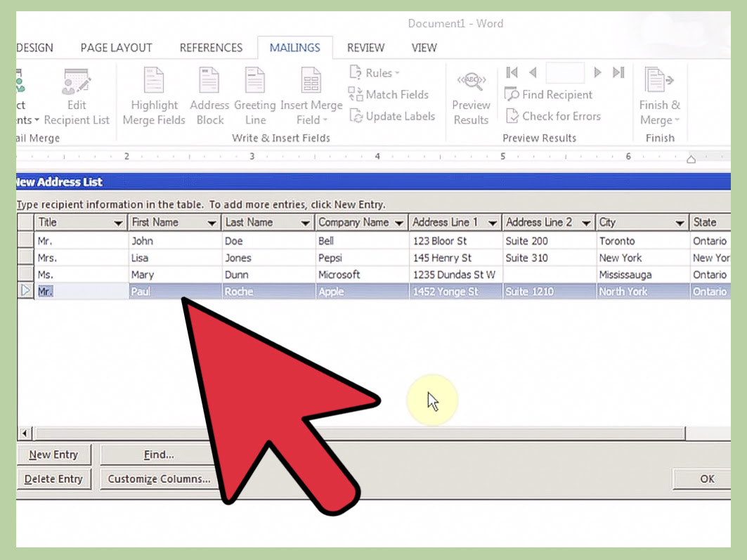Expand the Address Line 1 dropdown

493,223
